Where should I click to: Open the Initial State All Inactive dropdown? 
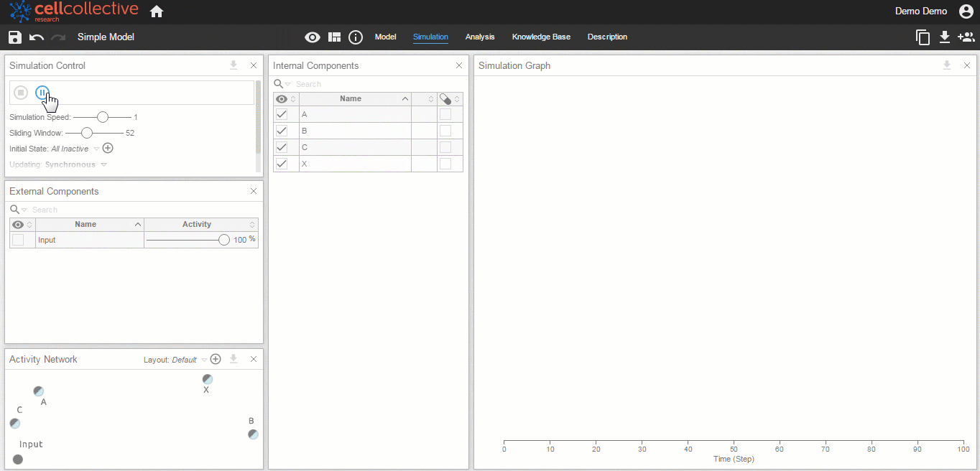tap(75, 149)
